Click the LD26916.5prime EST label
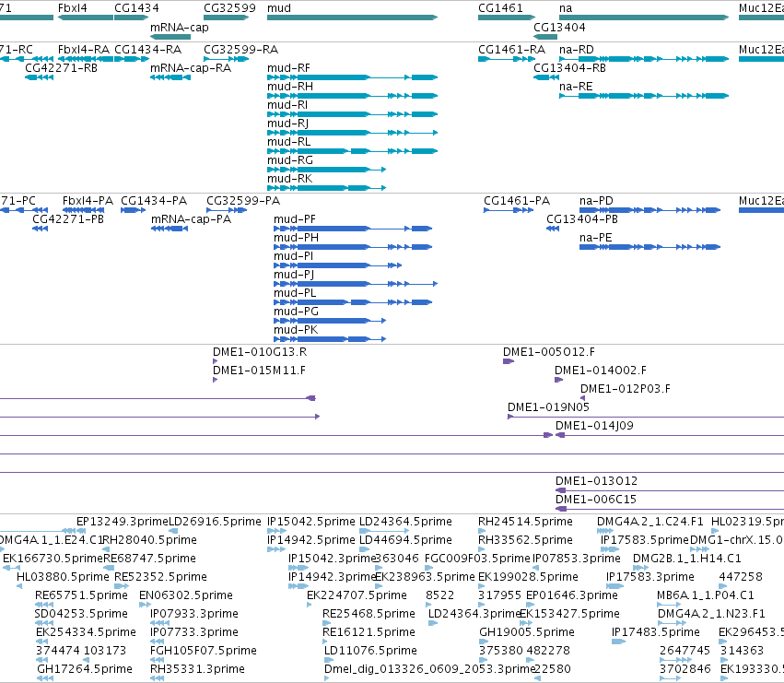 [215, 522]
